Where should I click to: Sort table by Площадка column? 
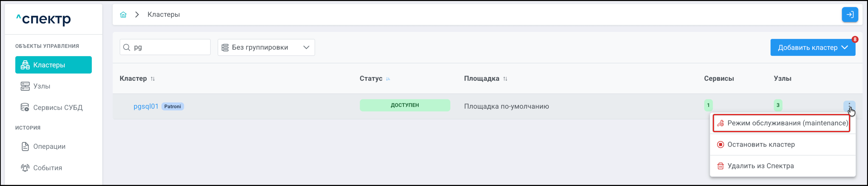(505, 79)
